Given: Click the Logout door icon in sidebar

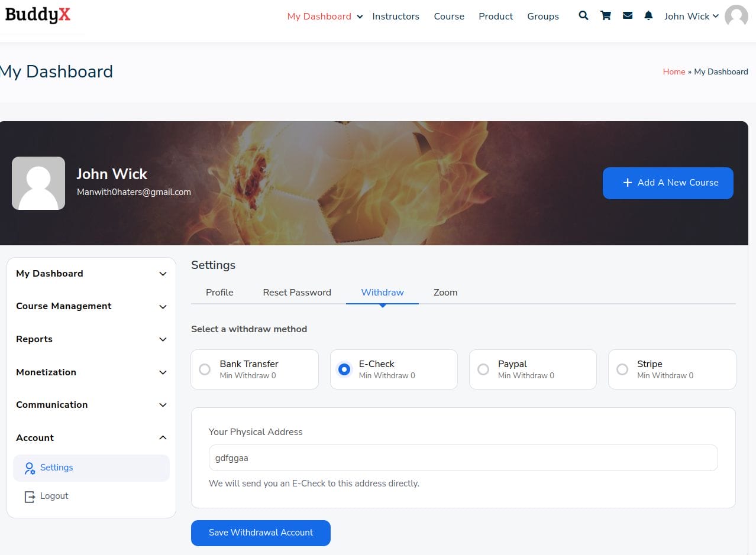Looking at the screenshot, I should [x=30, y=496].
